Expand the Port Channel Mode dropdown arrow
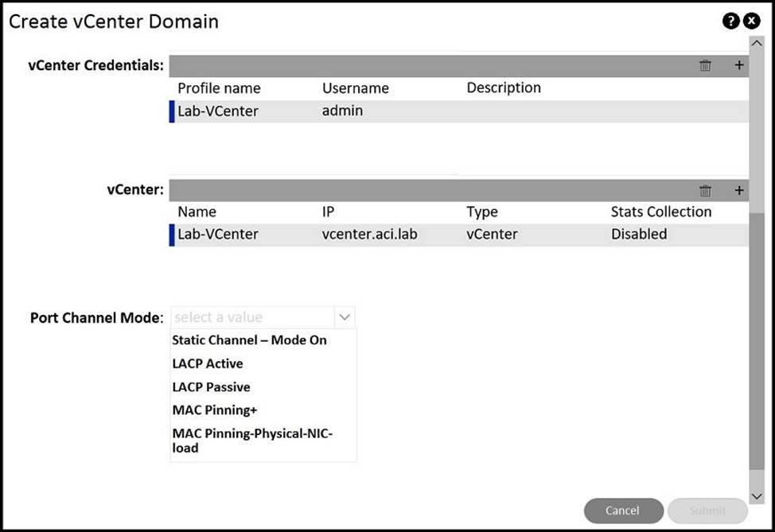This screenshot has width=775, height=532. tap(345, 317)
